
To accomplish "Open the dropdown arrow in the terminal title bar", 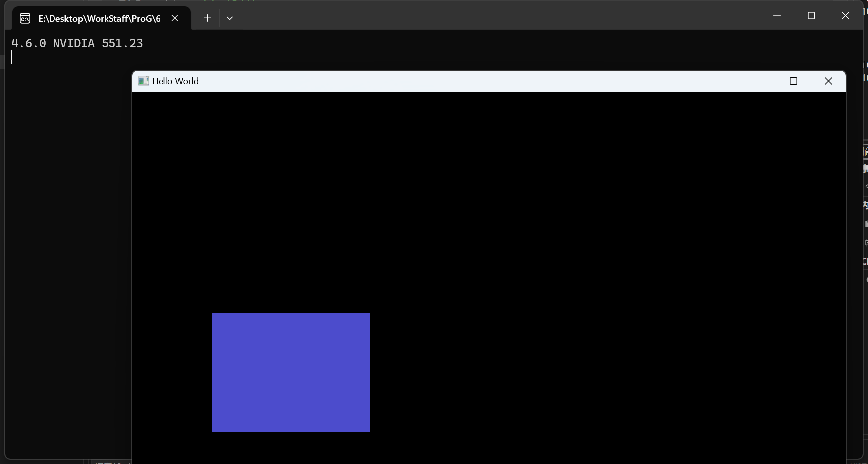I will [x=229, y=18].
